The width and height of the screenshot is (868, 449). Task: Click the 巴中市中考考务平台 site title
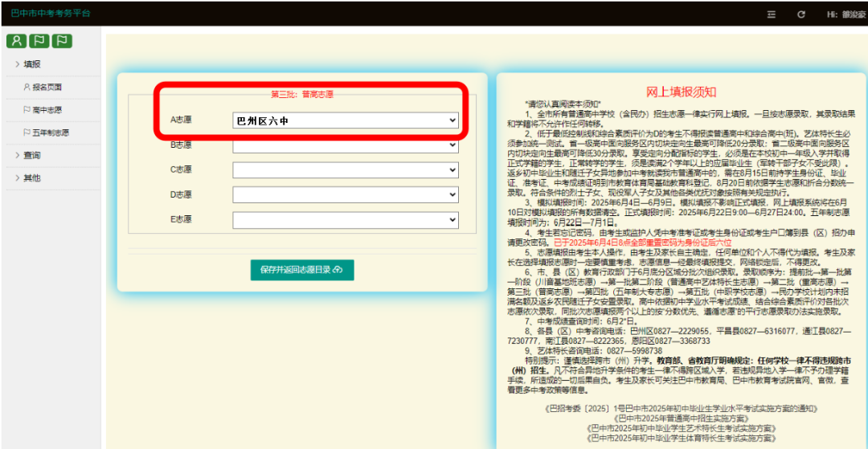click(51, 14)
